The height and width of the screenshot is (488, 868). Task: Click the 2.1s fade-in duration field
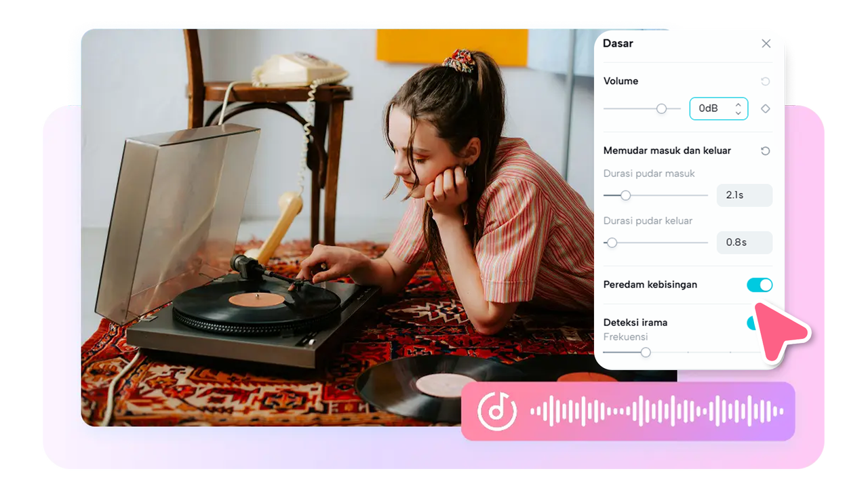[x=745, y=195]
